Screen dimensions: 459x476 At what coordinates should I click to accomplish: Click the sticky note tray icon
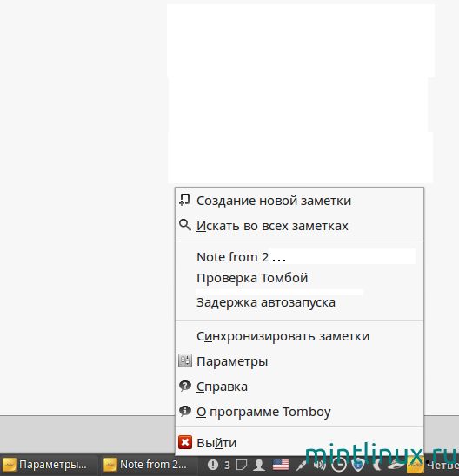[x=242, y=465]
